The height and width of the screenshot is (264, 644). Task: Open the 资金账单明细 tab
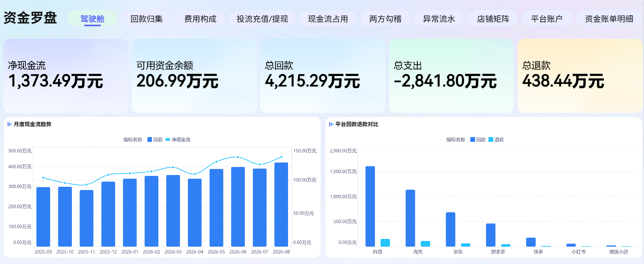pyautogui.click(x=609, y=19)
